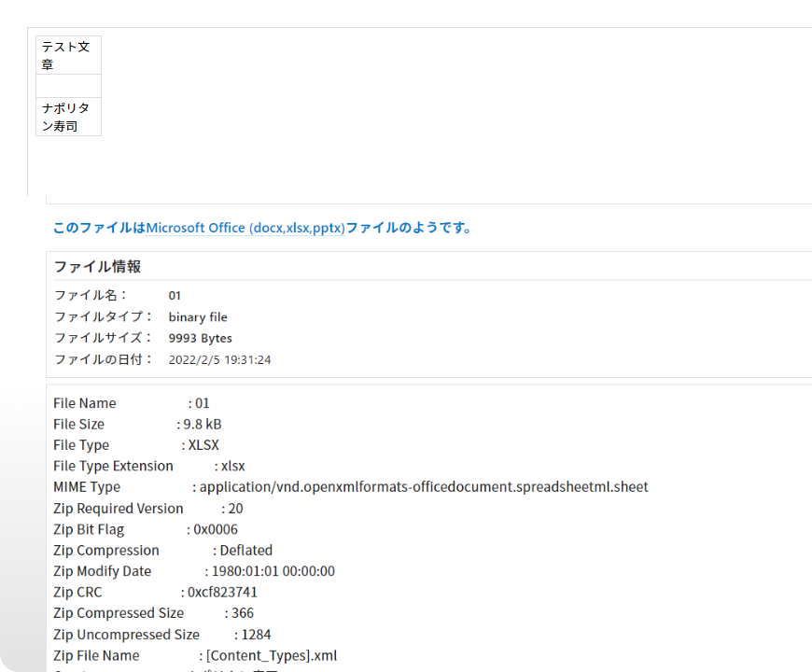Click the ファイルサイズ： label

(104, 338)
